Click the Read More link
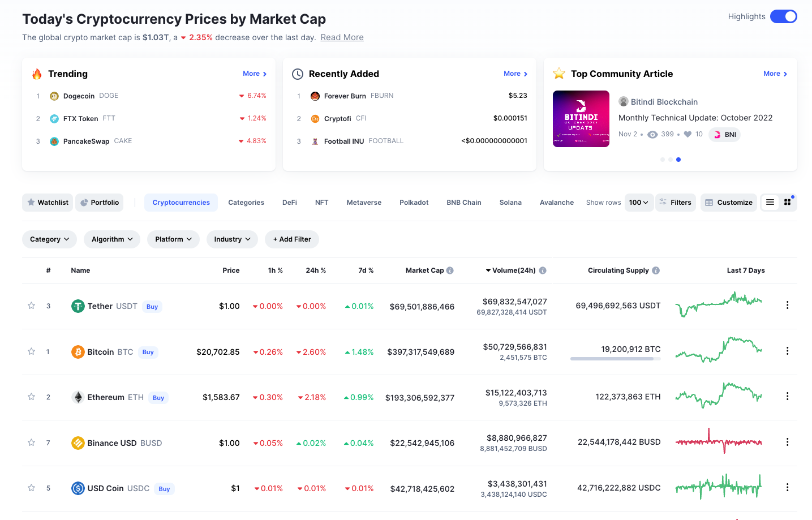This screenshot has width=812, height=520. (342, 37)
